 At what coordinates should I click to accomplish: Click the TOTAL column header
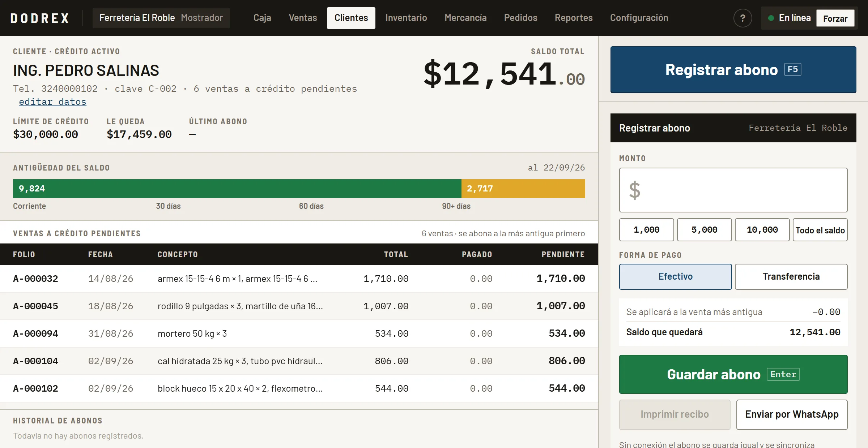(396, 254)
